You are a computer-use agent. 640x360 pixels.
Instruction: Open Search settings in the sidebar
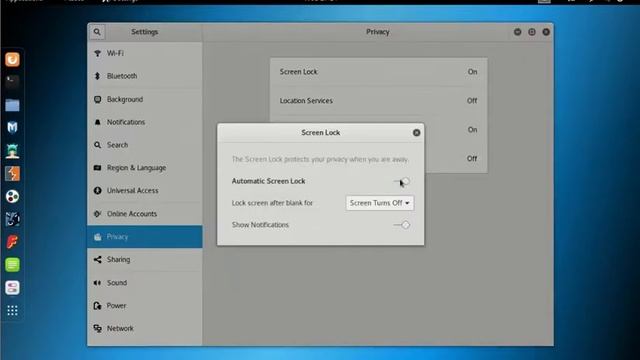145,145
